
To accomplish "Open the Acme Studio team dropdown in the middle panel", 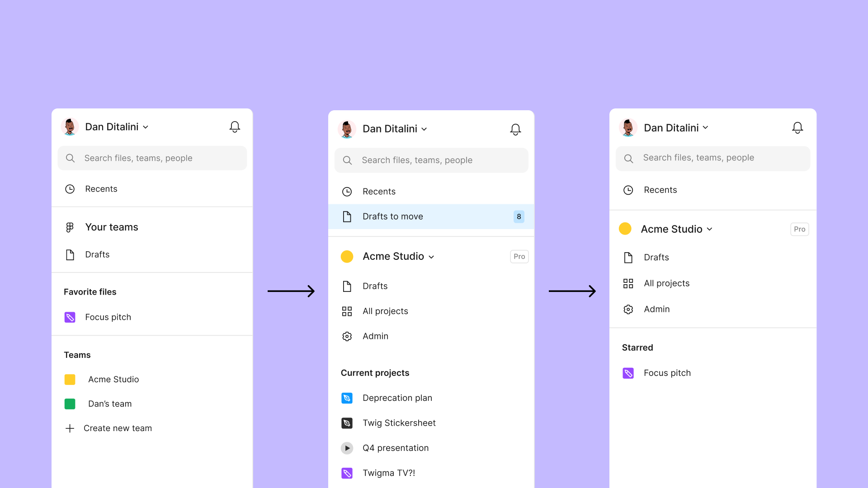I will [431, 257].
